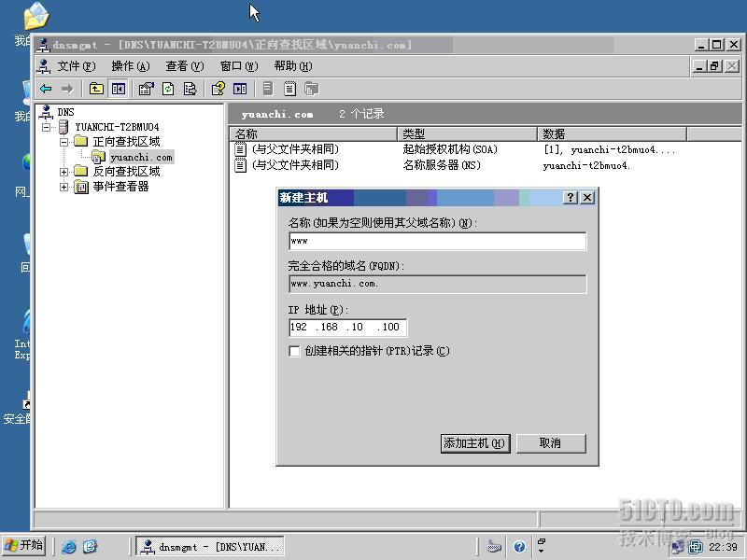Sort by the 数据 column header
This screenshot has width=747, height=560.
point(612,133)
